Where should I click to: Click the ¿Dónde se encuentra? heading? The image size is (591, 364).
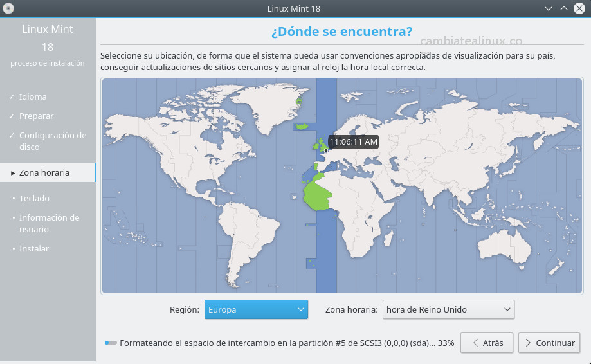pos(342,32)
